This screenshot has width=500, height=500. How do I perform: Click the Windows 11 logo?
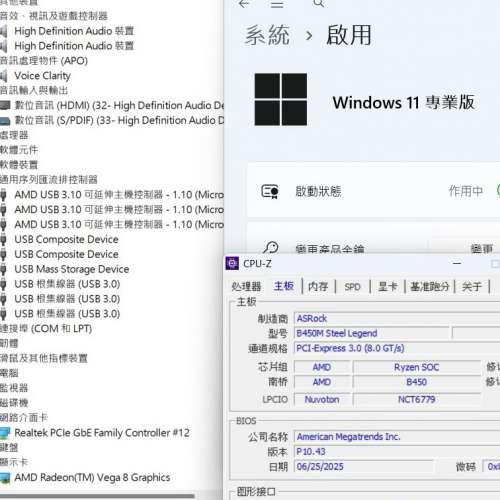pyautogui.click(x=281, y=99)
